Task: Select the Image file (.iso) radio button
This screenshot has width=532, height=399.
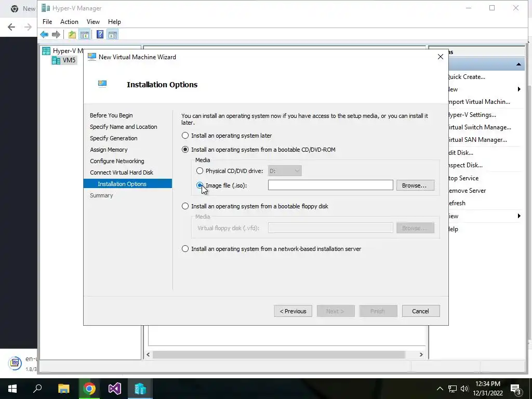Action: (x=200, y=185)
